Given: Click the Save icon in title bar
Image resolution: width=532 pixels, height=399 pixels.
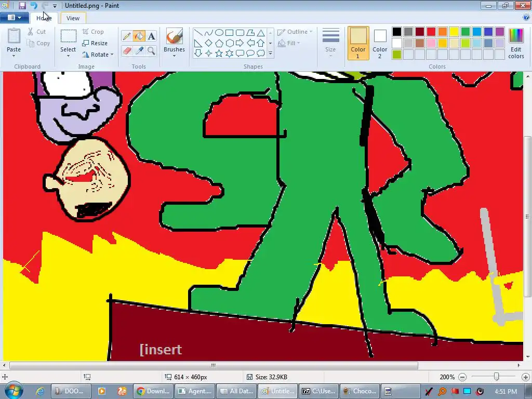Looking at the screenshot, I should tap(22, 5).
